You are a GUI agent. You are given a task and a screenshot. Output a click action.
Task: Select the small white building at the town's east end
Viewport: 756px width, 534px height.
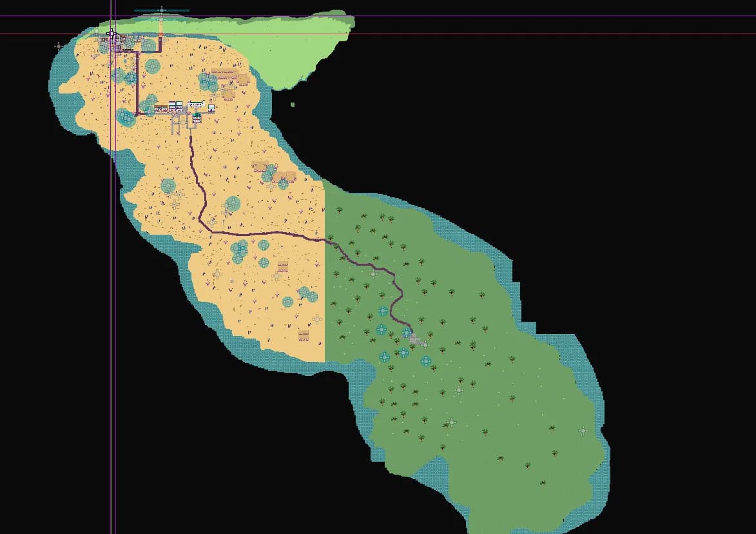point(211,108)
